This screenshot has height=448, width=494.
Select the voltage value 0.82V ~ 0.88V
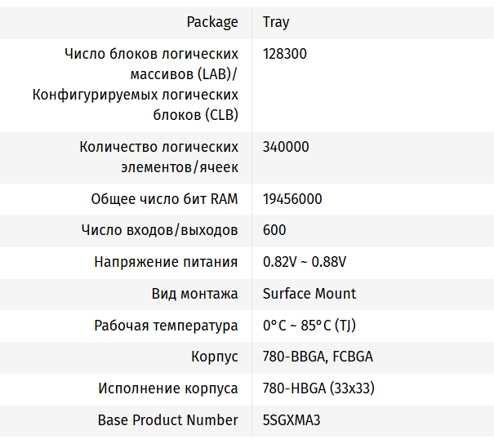click(305, 262)
